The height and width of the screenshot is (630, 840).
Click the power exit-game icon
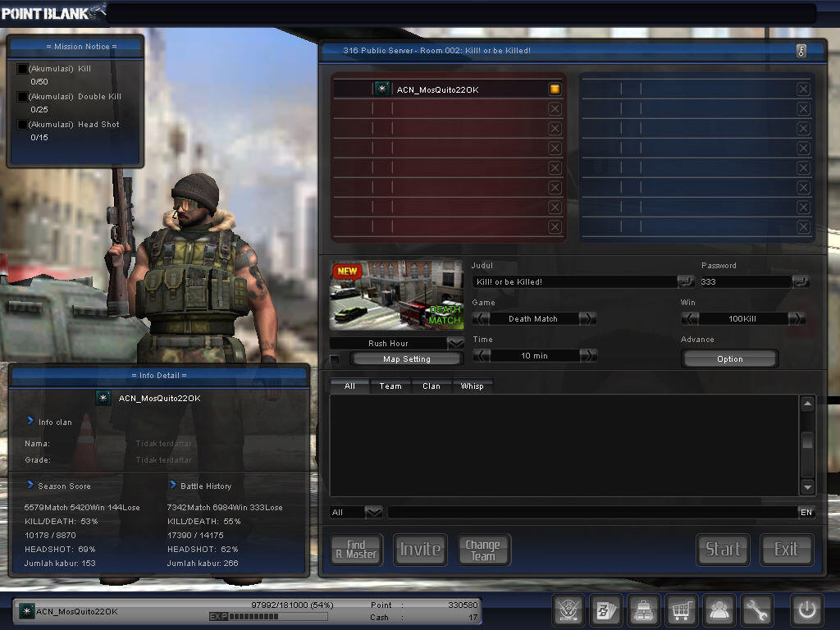click(x=807, y=609)
